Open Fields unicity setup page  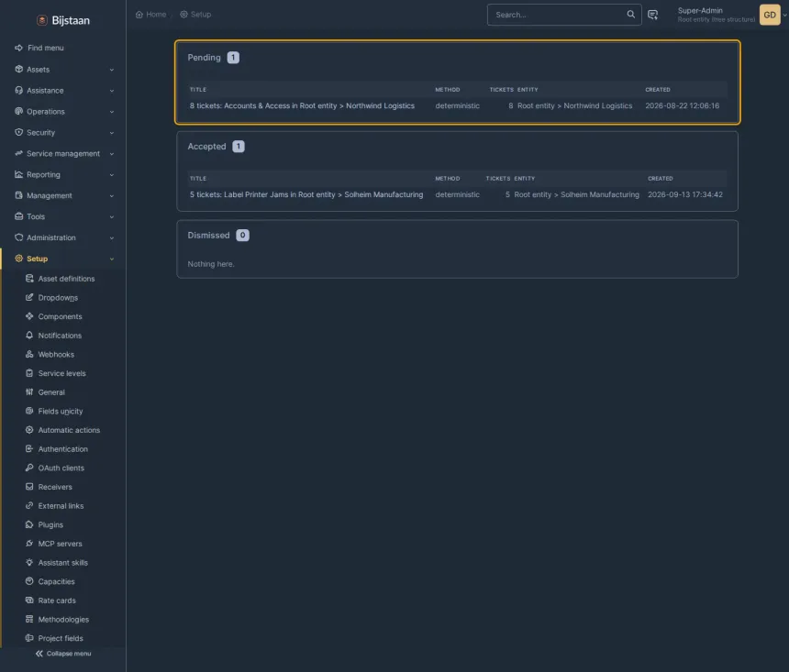pyautogui.click(x=61, y=411)
